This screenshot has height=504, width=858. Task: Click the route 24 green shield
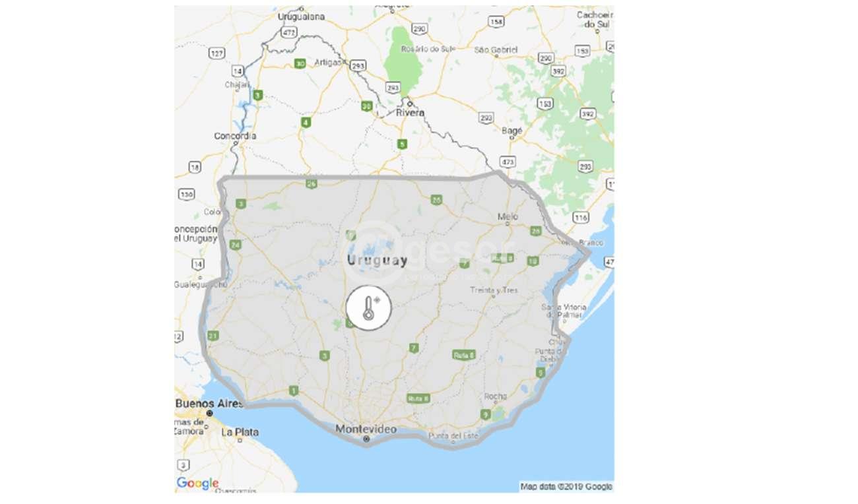236,245
